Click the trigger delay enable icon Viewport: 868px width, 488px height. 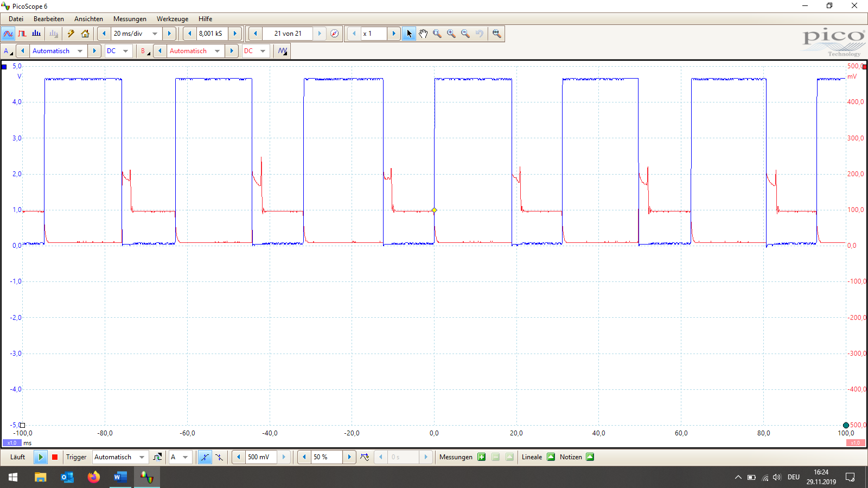click(x=365, y=457)
